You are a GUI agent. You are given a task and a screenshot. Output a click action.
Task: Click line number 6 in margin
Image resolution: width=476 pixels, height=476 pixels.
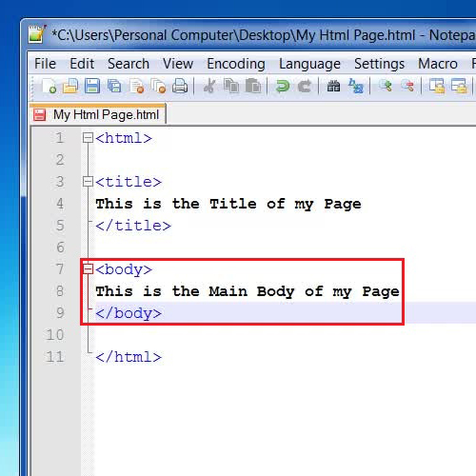(x=60, y=248)
